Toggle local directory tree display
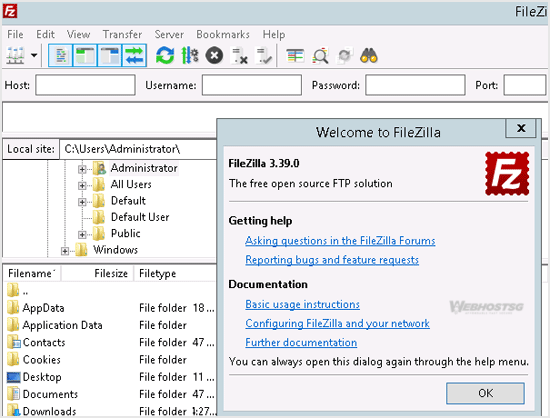Image resolution: width=550 pixels, height=418 pixels. (x=85, y=56)
